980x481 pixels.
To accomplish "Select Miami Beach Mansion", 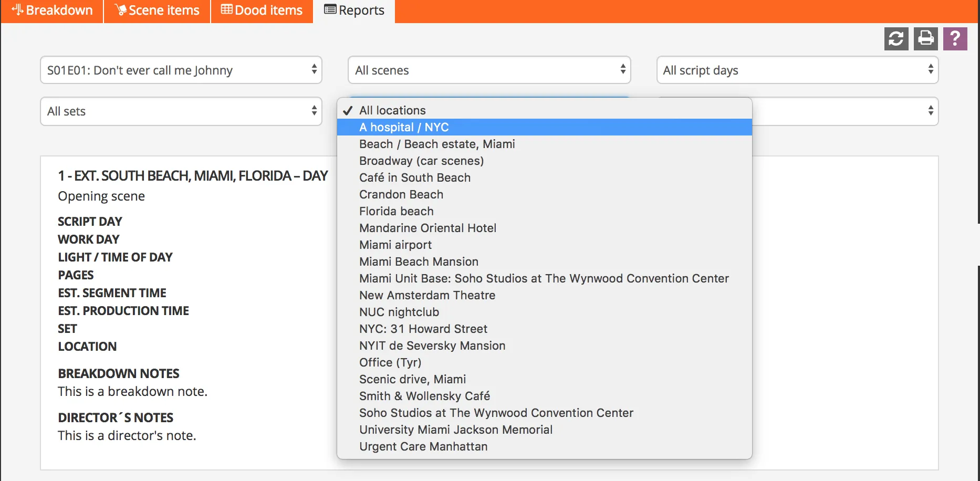I will point(545,262).
